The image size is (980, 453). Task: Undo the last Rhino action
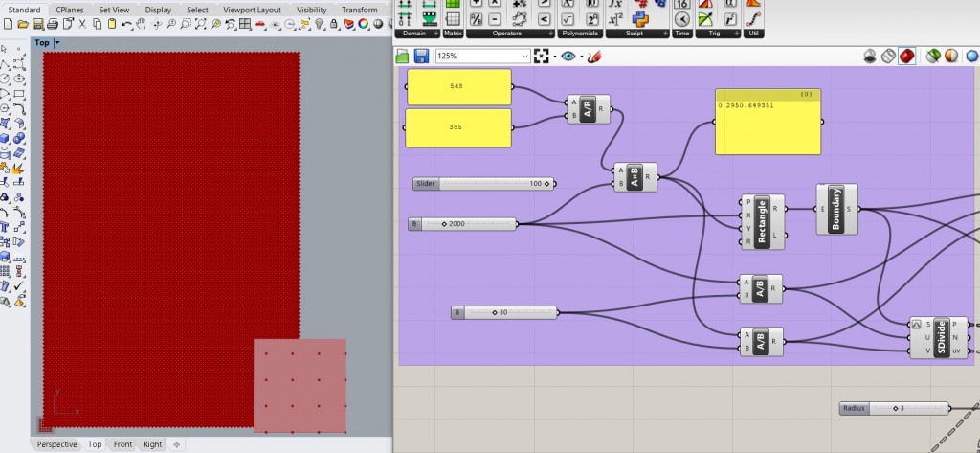(127, 24)
